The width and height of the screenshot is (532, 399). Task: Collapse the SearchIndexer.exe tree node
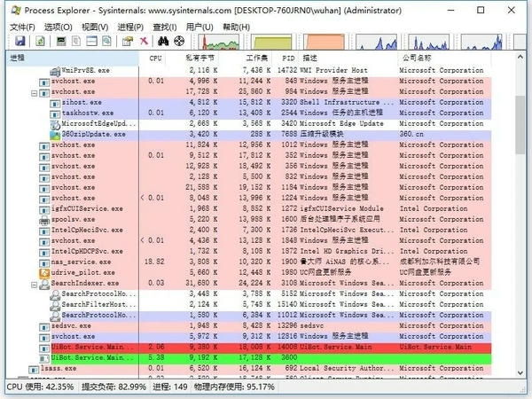pyautogui.click(x=34, y=285)
